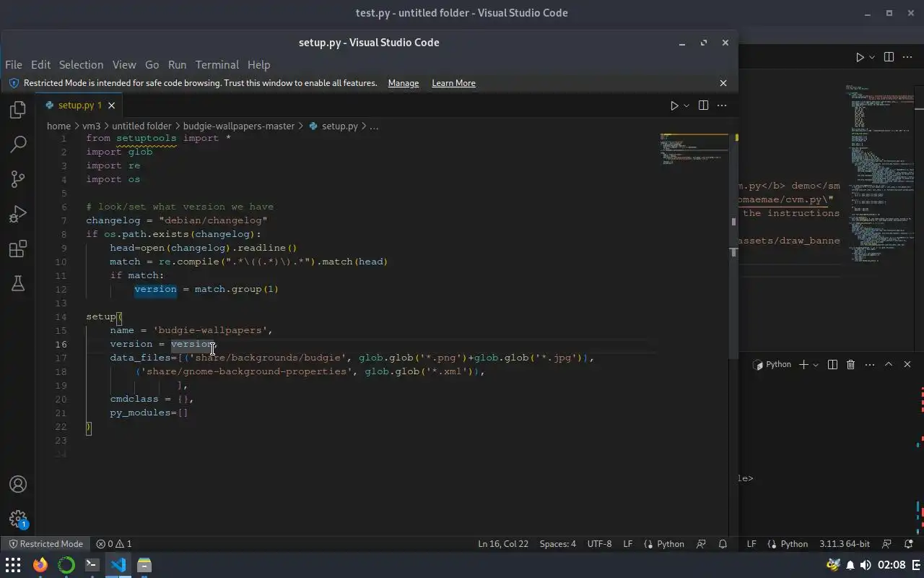Screen dimensions: 924x578
Task: Change file encoding UTF-8
Action: pos(600,544)
